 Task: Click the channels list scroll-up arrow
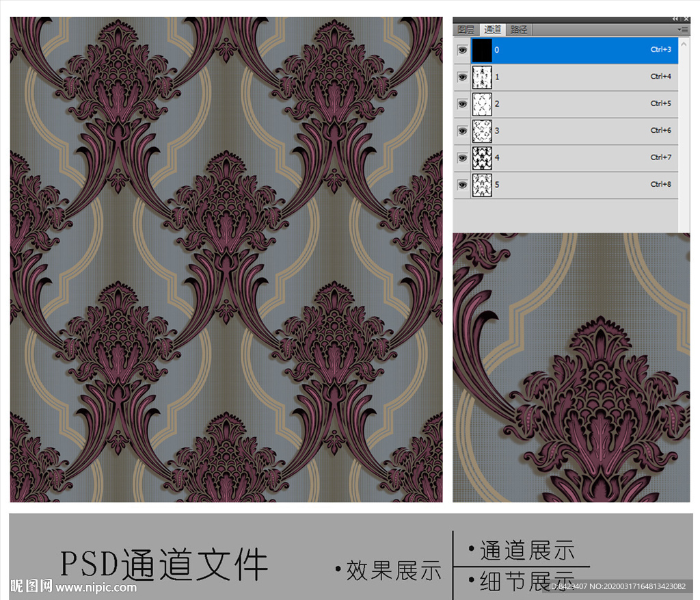[684, 44]
